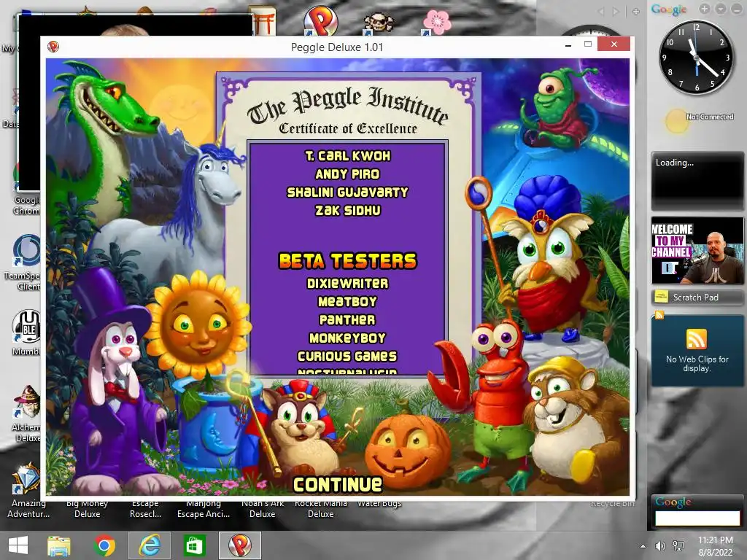747x560 pixels.
Task: Open the skull and crossbones desktop icon
Action: (379, 23)
